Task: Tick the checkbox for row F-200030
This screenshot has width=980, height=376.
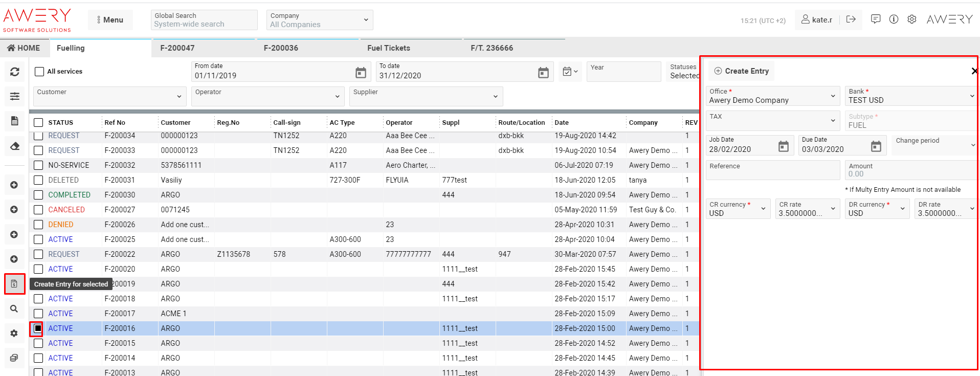Action: (x=38, y=195)
